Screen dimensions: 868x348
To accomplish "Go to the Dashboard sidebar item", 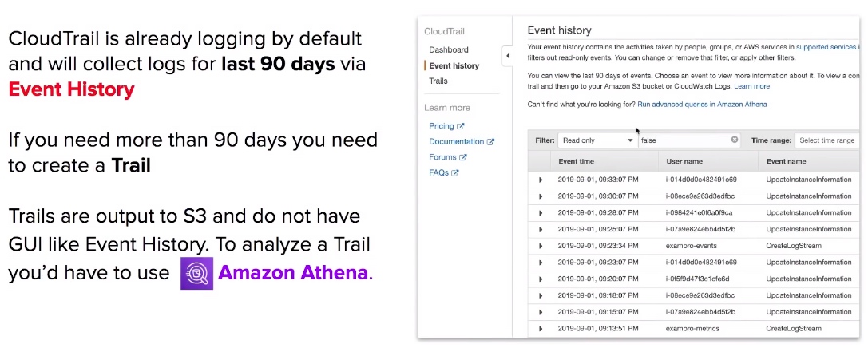I will click(449, 49).
